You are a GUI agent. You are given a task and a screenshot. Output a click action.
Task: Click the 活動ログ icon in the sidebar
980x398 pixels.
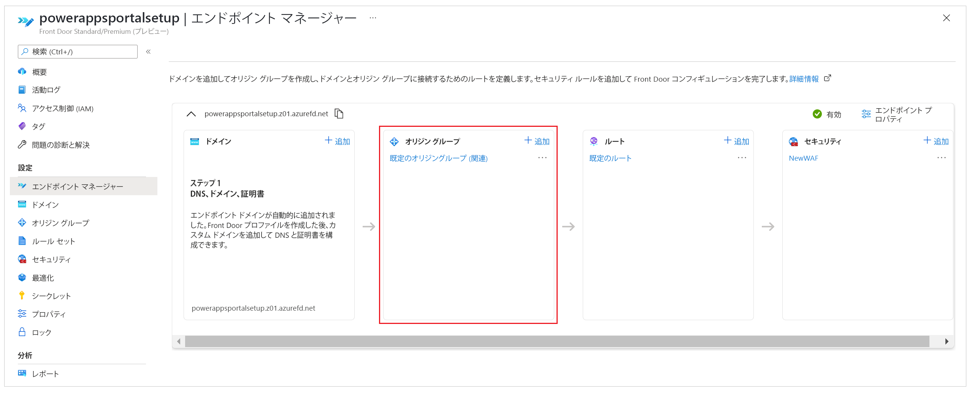point(22,90)
